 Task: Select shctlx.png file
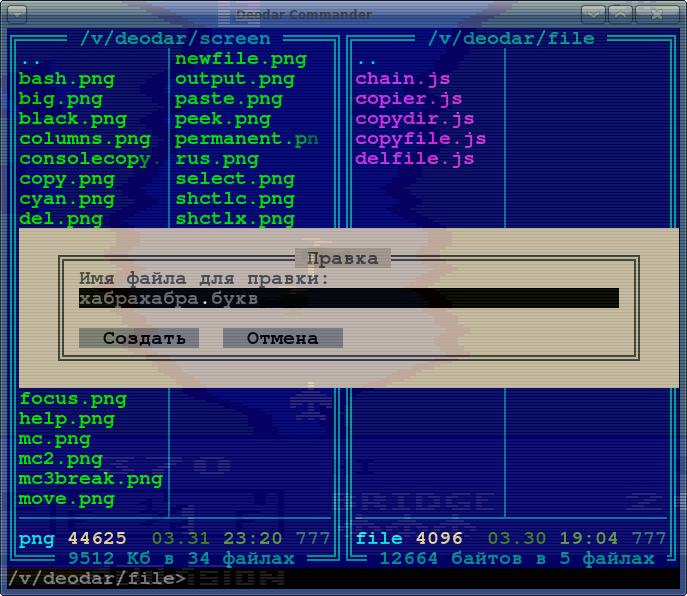pos(235,219)
